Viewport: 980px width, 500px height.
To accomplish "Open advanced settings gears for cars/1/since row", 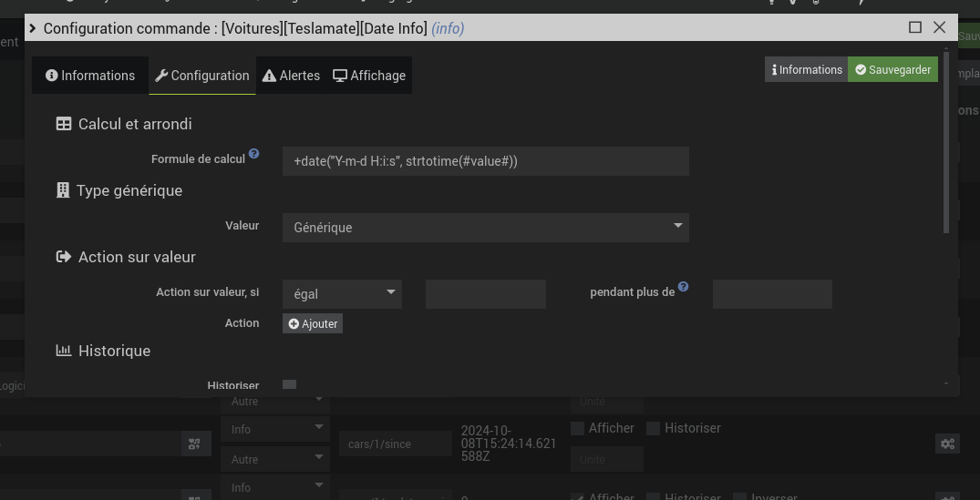I will tap(947, 444).
